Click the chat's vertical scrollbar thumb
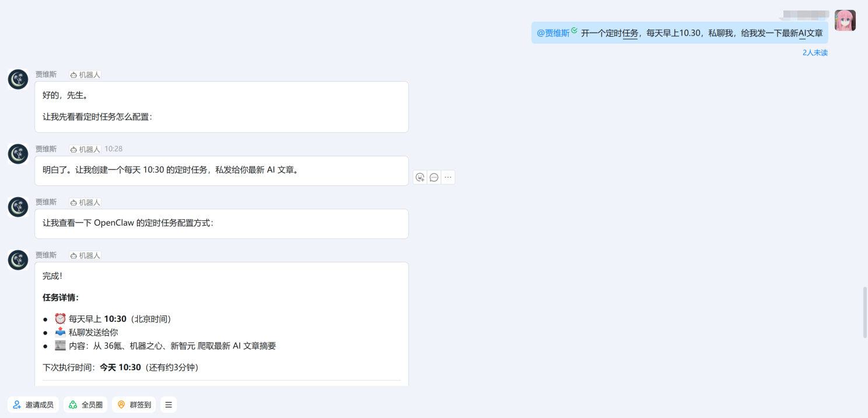This screenshot has width=868, height=418. [864, 312]
